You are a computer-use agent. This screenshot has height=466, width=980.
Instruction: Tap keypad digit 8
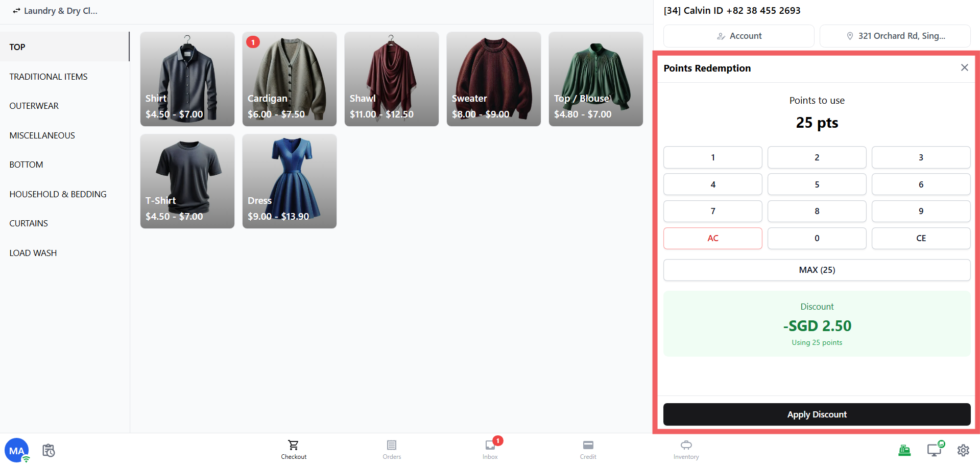[x=817, y=211]
